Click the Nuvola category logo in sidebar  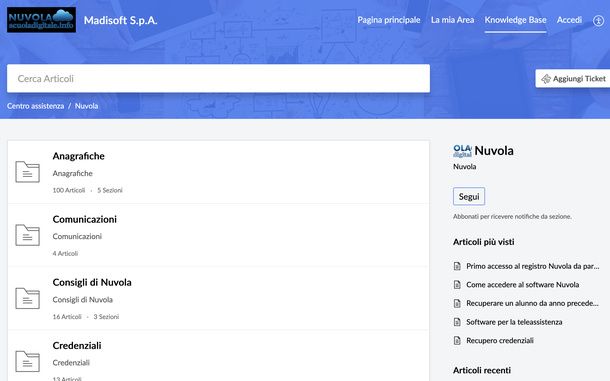(462, 151)
